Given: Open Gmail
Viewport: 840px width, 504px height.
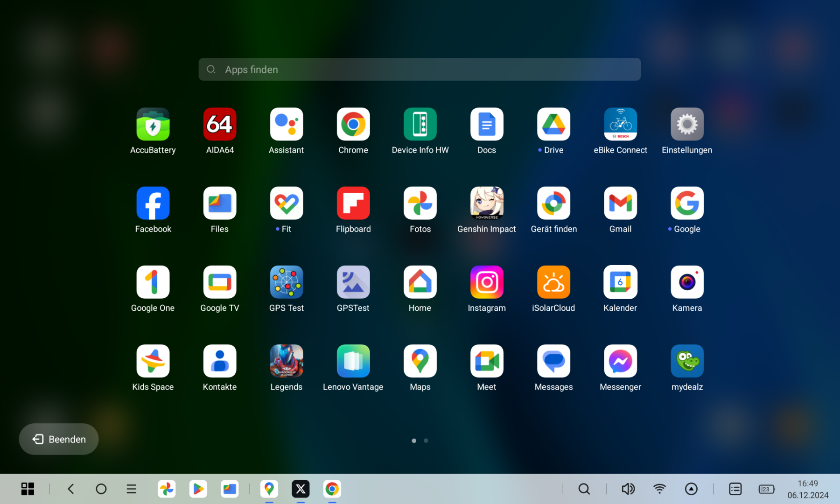Looking at the screenshot, I should pos(620,203).
